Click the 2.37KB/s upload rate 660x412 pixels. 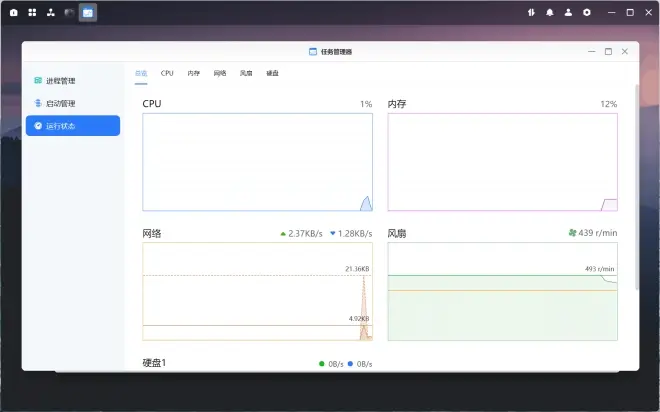[305, 234]
